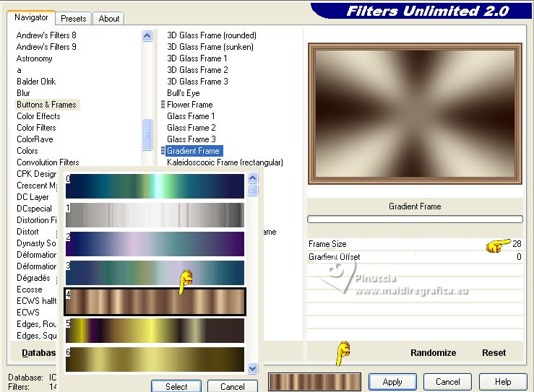Choose 3D Glass Frame 3 filter

[x=197, y=82]
